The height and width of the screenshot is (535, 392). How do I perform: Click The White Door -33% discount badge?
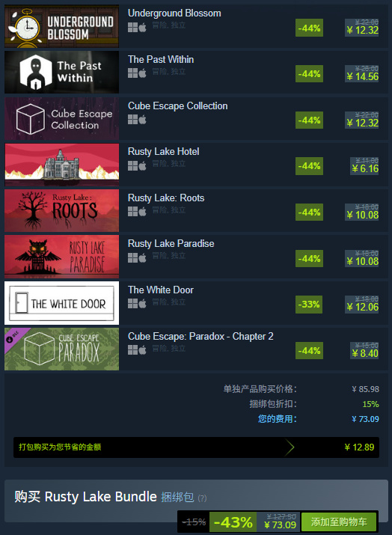click(x=309, y=304)
